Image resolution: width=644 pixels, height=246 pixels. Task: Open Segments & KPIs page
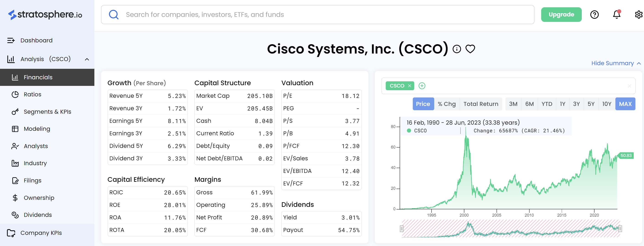pos(47,112)
